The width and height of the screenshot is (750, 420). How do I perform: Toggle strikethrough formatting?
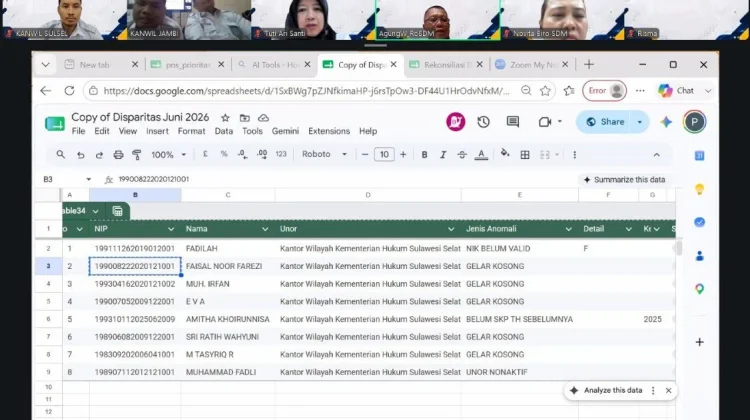pos(462,155)
